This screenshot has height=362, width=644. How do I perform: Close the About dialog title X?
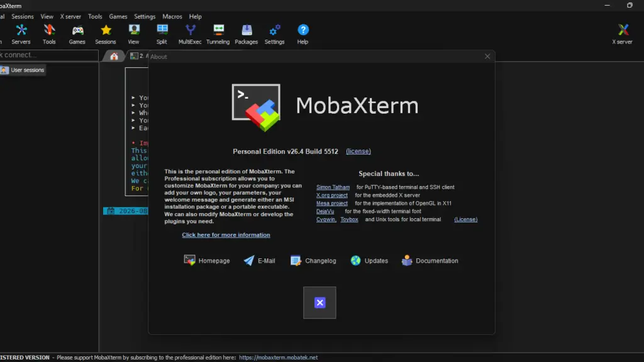point(487,56)
